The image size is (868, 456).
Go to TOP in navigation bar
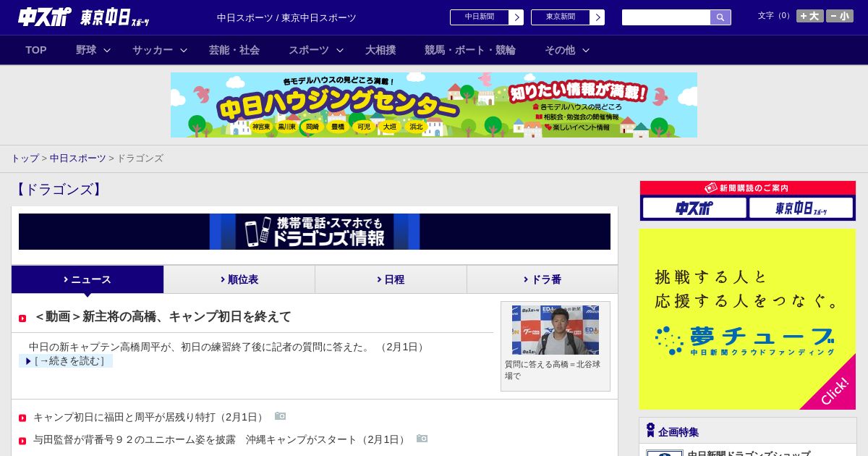tap(36, 50)
